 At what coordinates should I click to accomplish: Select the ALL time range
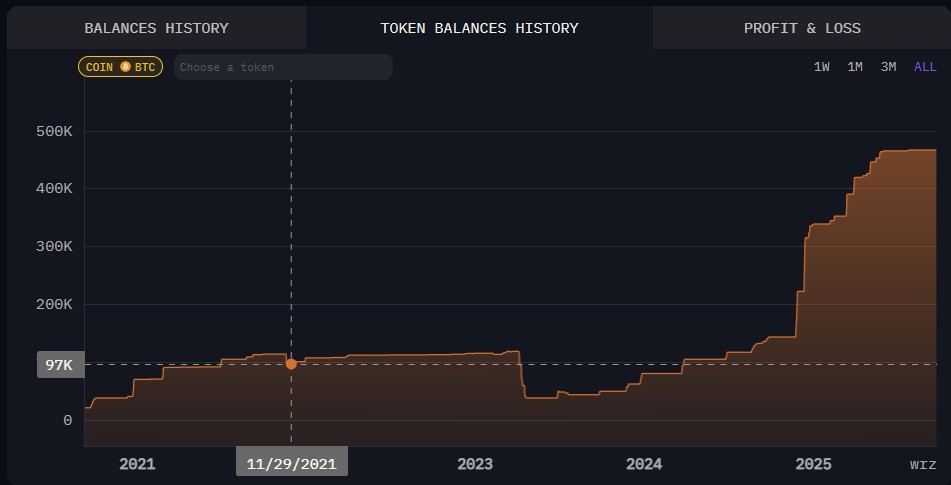click(925, 67)
